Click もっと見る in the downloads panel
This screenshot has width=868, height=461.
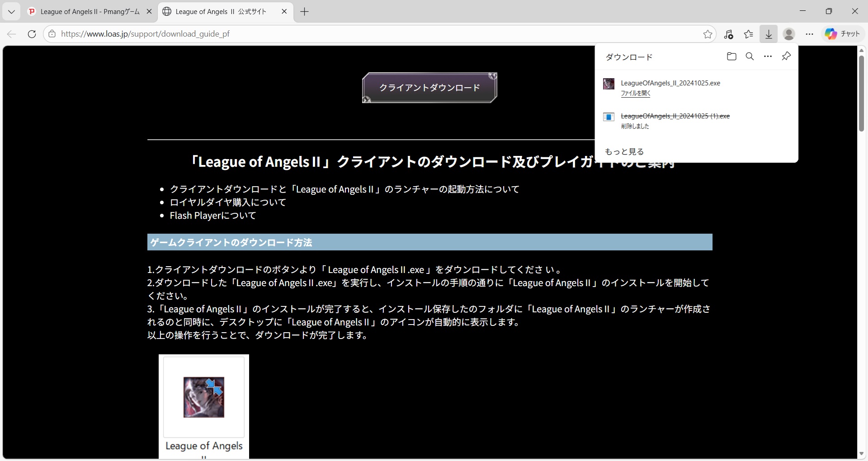[624, 151]
